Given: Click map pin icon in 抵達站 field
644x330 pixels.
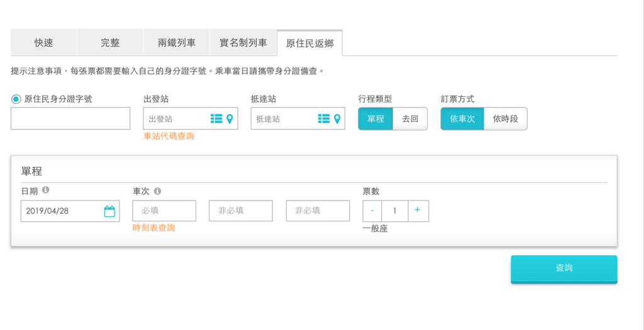Looking at the screenshot, I should coord(337,119).
